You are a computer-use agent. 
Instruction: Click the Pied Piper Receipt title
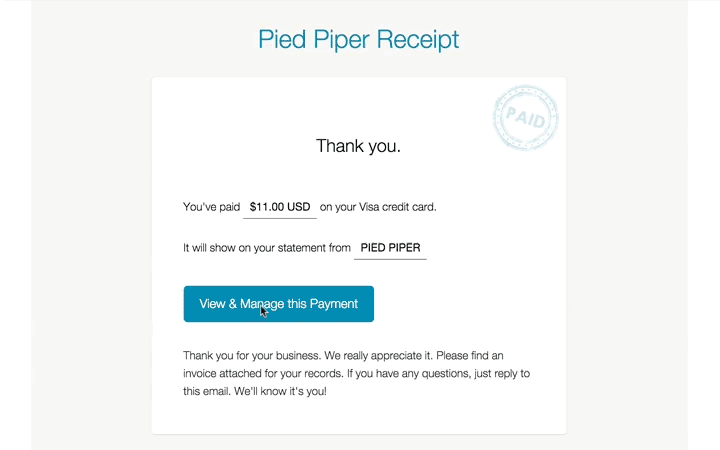pyautogui.click(x=359, y=39)
